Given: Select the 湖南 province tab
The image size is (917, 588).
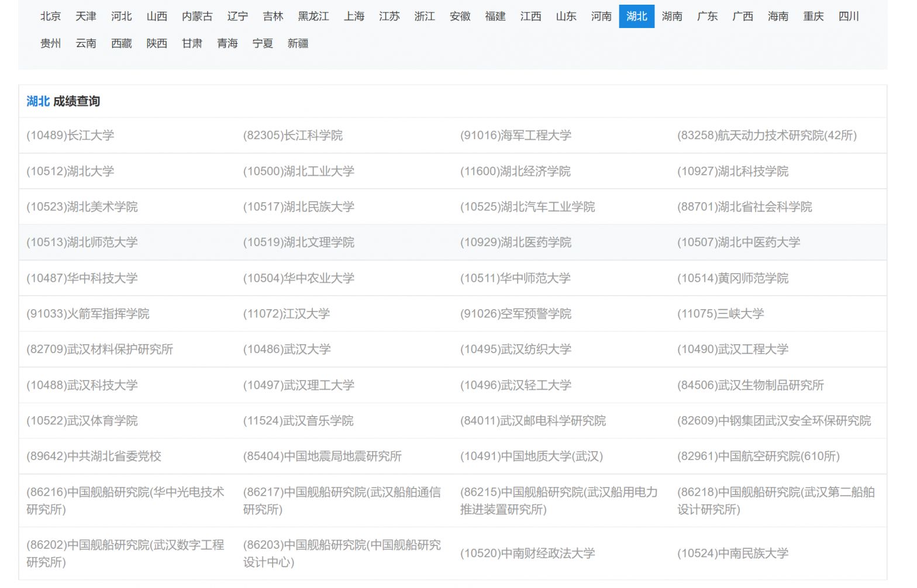Looking at the screenshot, I should coord(672,16).
